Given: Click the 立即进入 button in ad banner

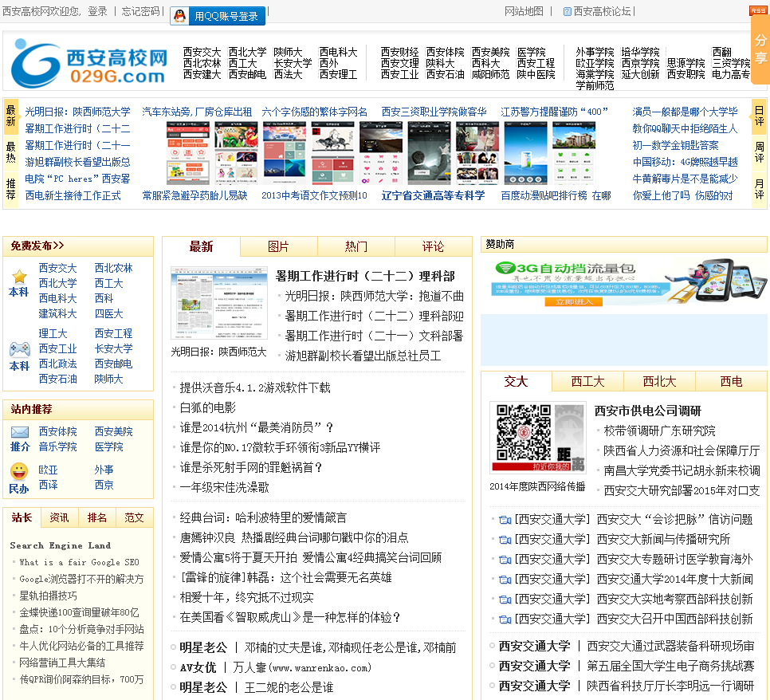Looking at the screenshot, I should pyautogui.click(x=574, y=301).
